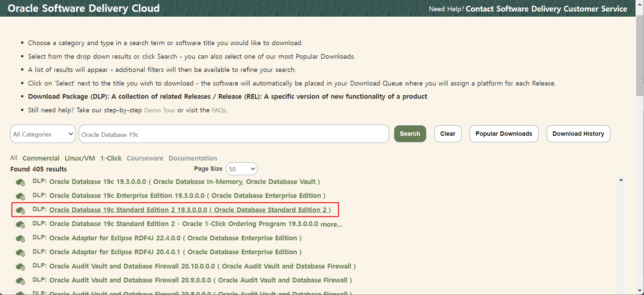This screenshot has width=644, height=295.
Task: Click the Clear button
Action: pos(448,134)
